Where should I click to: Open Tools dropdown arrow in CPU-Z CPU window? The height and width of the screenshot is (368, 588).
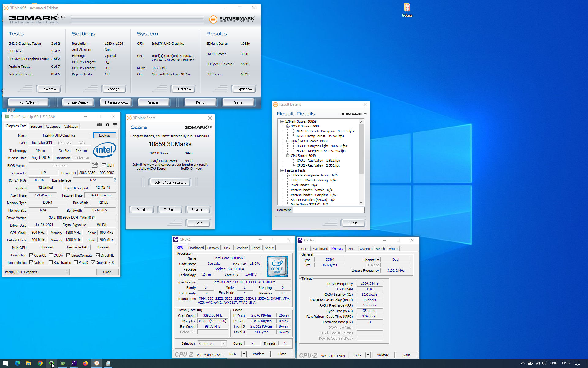point(244,354)
